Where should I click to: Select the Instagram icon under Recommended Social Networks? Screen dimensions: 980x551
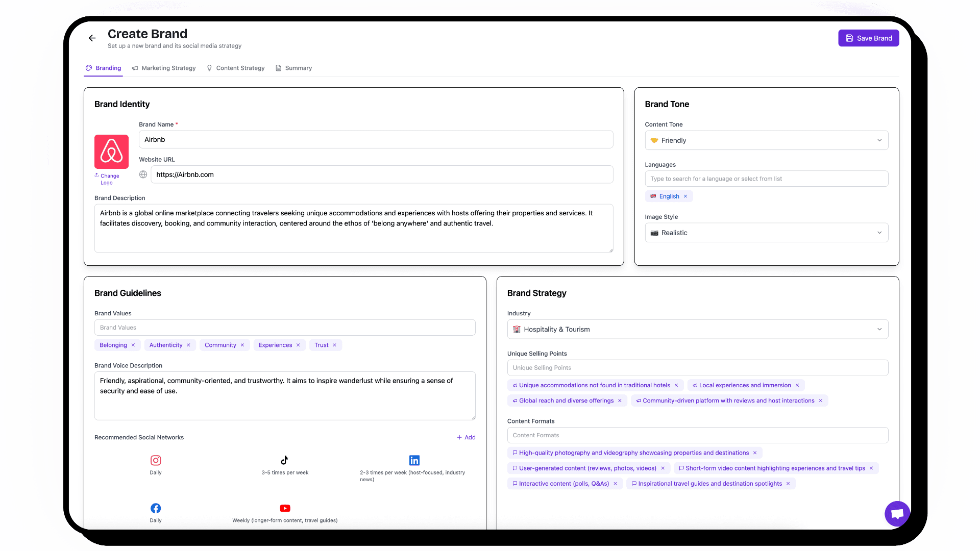click(156, 460)
